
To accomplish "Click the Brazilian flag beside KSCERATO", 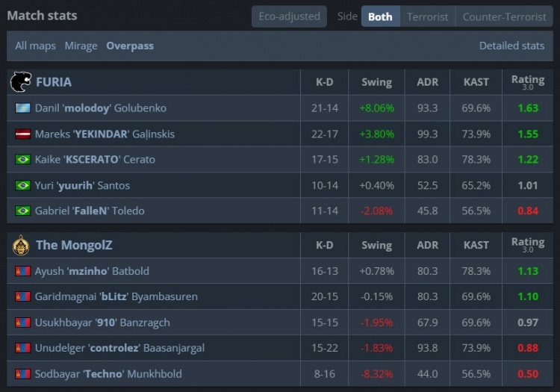I will 22,159.
